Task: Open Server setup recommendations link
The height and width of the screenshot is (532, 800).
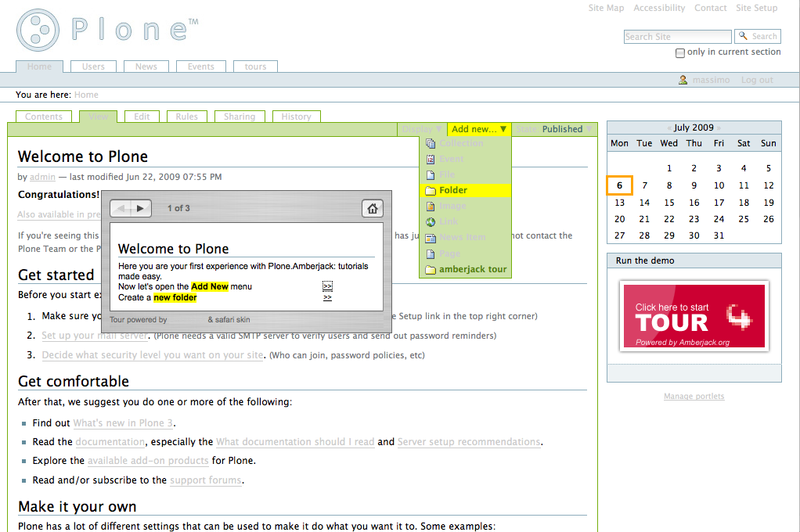Action: pyautogui.click(x=469, y=442)
